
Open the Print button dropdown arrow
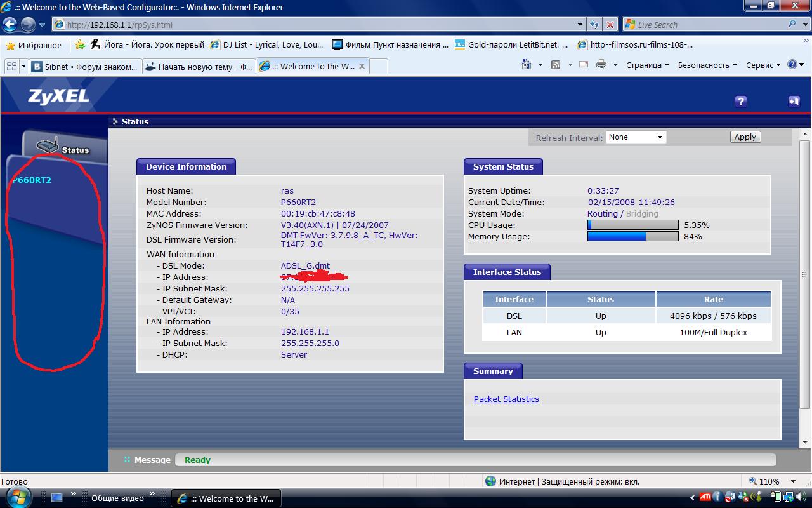point(615,65)
